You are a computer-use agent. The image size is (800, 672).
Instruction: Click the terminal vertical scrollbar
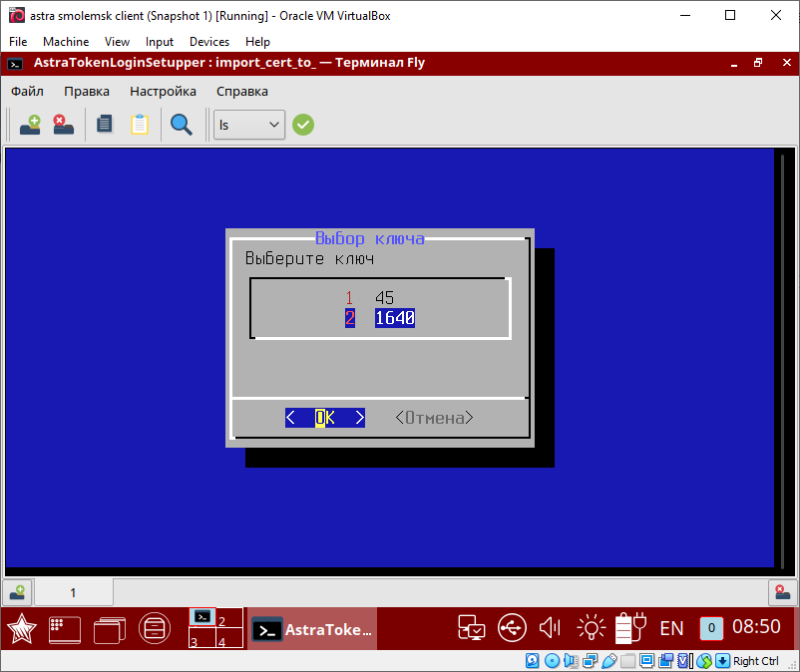[782, 361]
